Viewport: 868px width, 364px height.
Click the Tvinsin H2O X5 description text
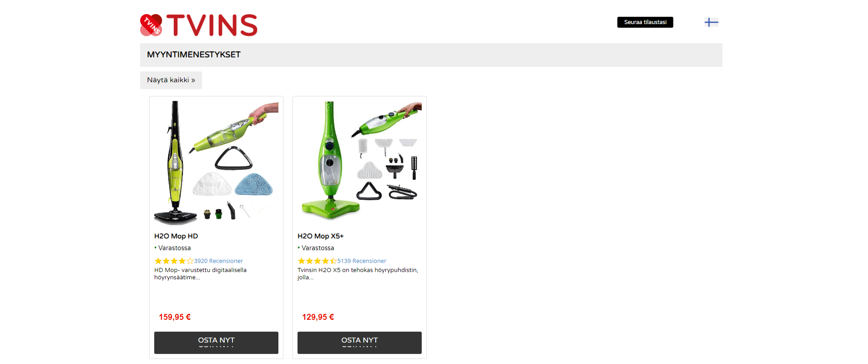click(x=358, y=273)
